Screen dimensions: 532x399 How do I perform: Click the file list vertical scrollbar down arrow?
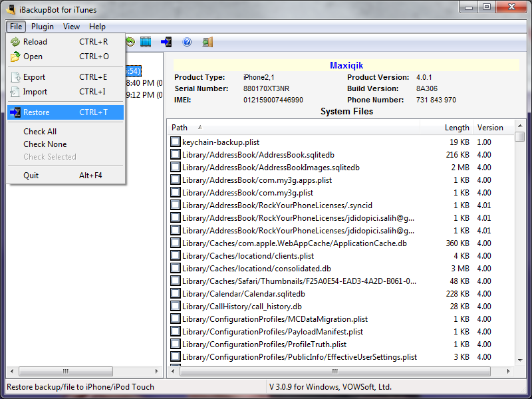(520, 360)
